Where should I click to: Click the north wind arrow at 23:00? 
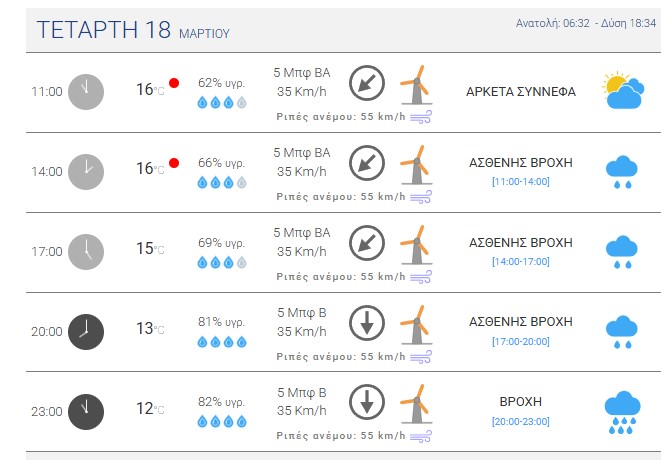pyautogui.click(x=367, y=402)
